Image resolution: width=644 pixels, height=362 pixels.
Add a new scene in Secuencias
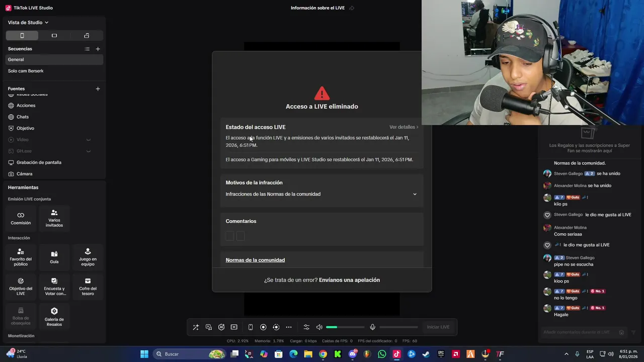coord(98,49)
